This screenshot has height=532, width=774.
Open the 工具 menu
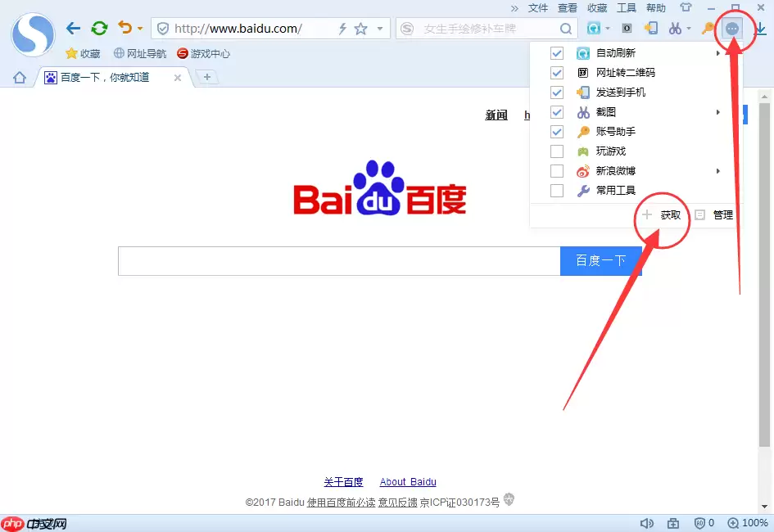click(626, 7)
